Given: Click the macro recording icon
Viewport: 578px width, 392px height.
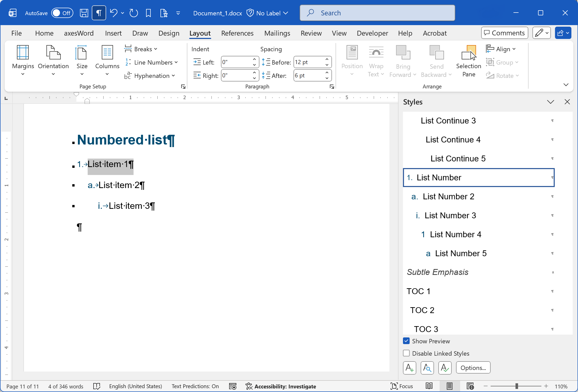Looking at the screenshot, I should [233, 386].
